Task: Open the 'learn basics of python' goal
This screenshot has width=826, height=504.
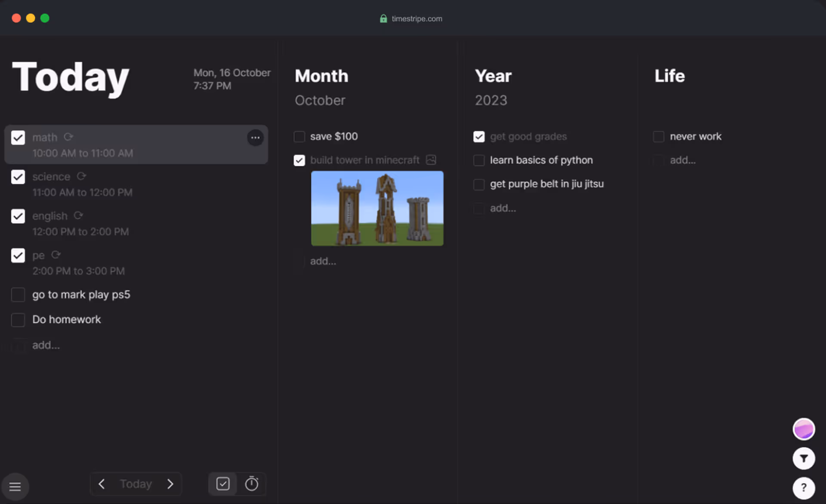Action: [x=541, y=160]
